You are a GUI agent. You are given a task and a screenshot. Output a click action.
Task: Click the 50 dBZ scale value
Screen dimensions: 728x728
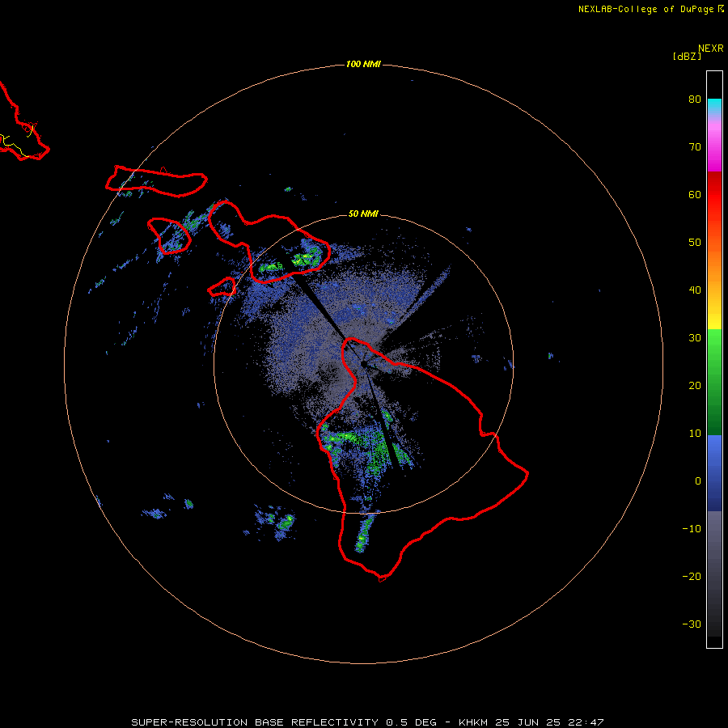point(695,243)
